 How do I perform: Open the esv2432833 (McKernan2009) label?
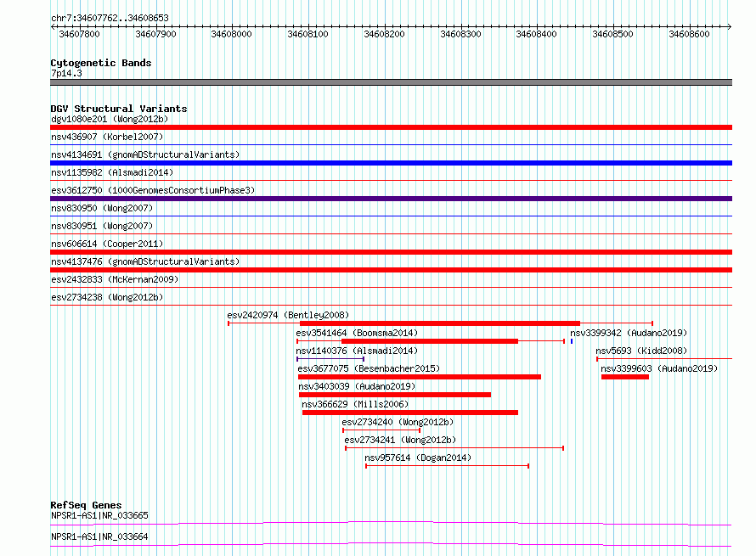point(115,279)
